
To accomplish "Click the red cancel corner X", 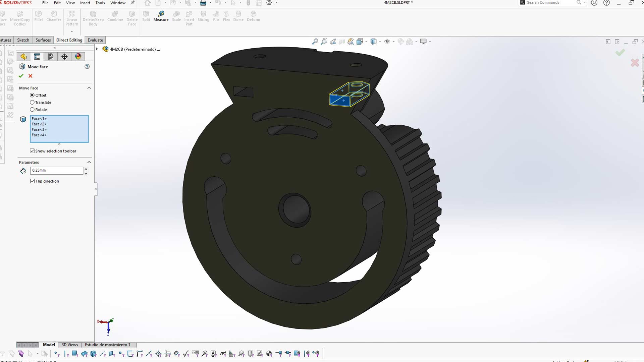I will click(x=635, y=63).
